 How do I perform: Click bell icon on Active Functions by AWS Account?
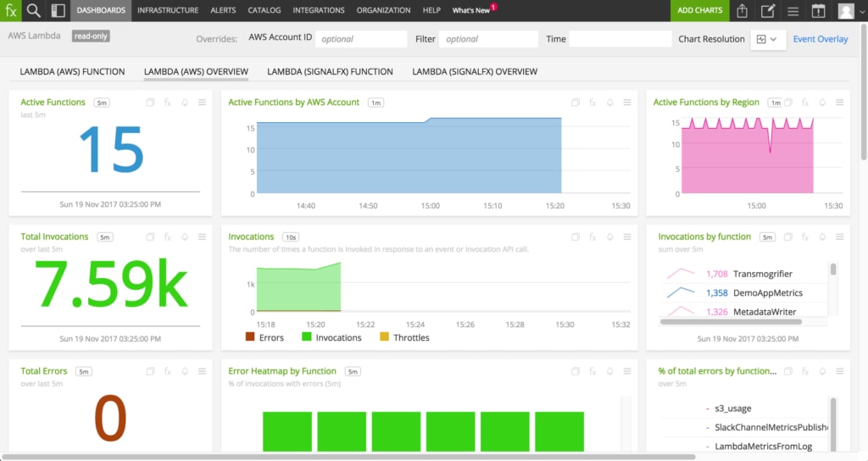[610, 103]
